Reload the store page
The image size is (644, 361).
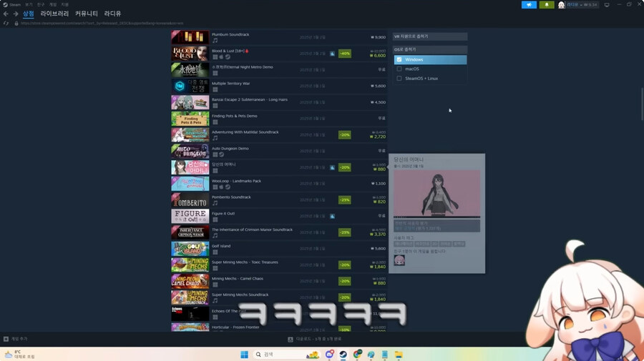click(x=6, y=23)
